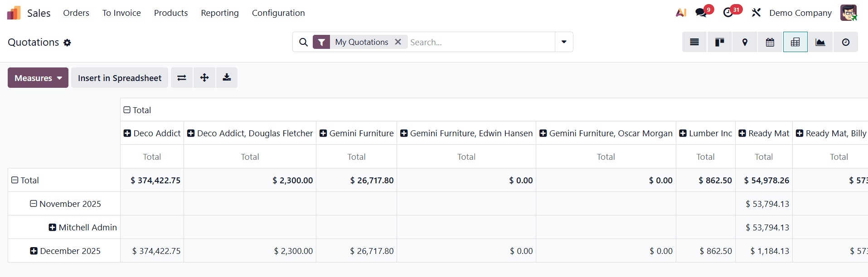Expand the Deco Addict column
Screen dimensions: 868x277
click(127, 134)
